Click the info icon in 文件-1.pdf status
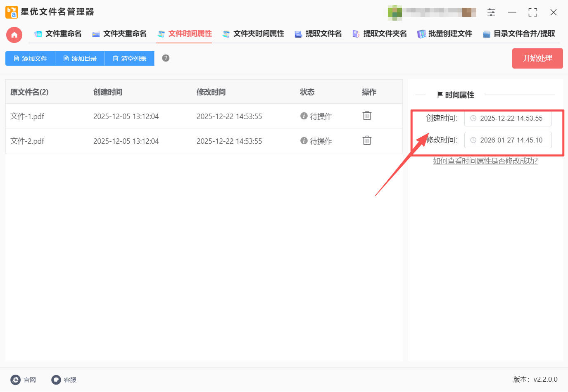Image resolution: width=568 pixels, height=392 pixels. [x=304, y=116]
